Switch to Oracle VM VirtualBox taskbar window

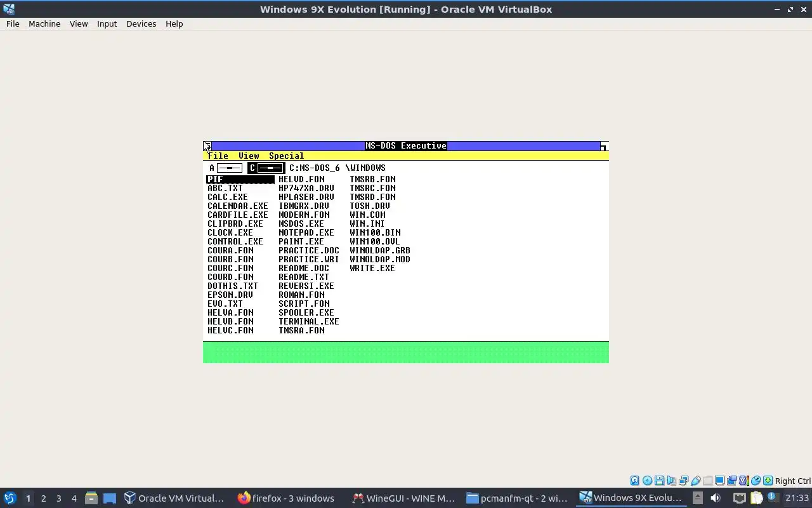pyautogui.click(x=174, y=498)
